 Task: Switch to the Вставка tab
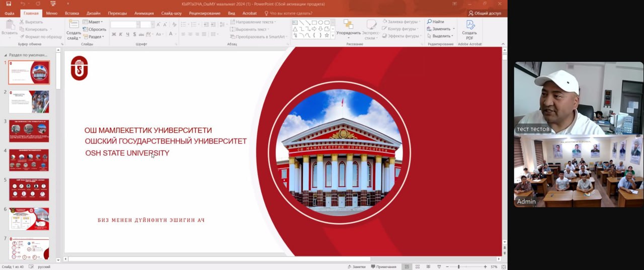[72, 13]
